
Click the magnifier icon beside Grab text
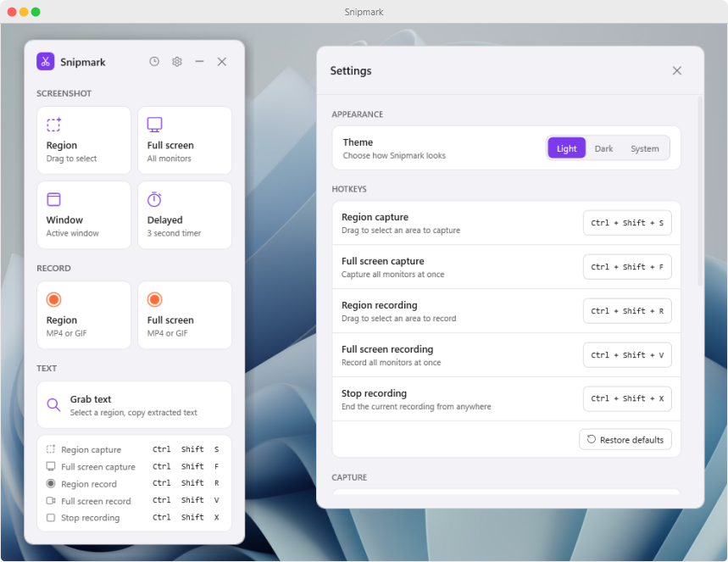coord(54,404)
